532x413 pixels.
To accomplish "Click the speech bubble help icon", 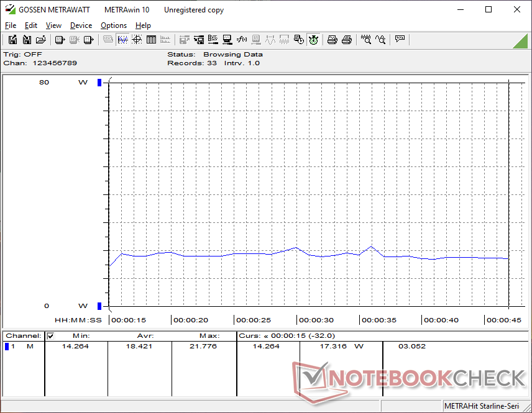I will 400,40.
